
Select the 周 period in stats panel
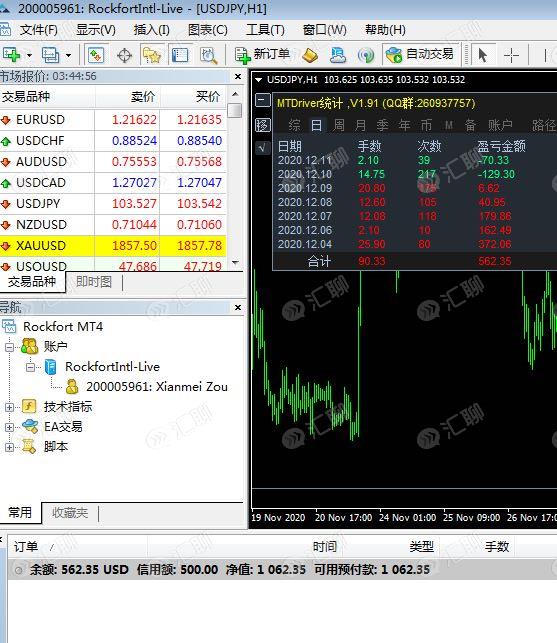point(339,125)
